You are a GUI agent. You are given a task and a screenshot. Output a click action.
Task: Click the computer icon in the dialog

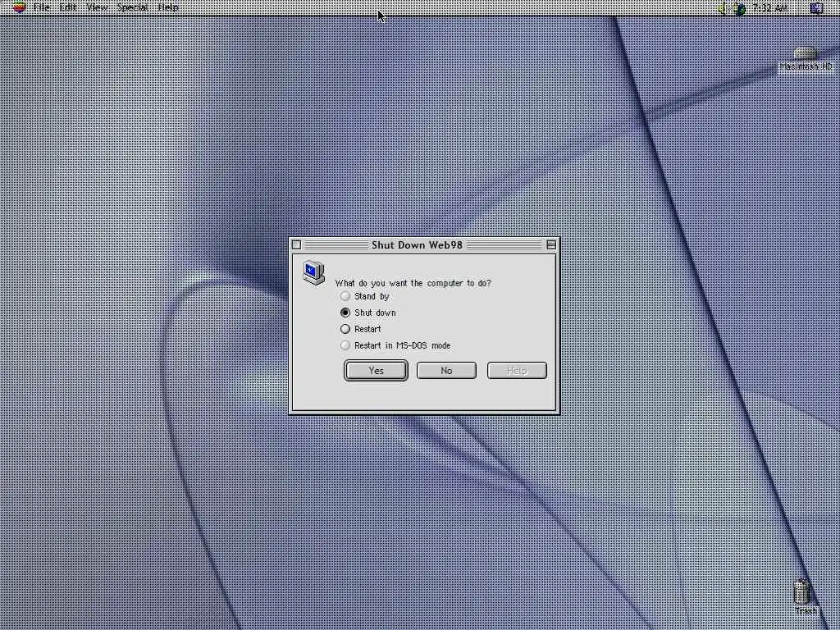314,272
